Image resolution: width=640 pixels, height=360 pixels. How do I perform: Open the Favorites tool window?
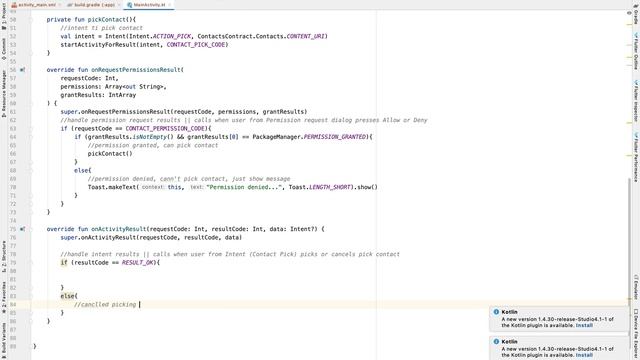[4, 297]
